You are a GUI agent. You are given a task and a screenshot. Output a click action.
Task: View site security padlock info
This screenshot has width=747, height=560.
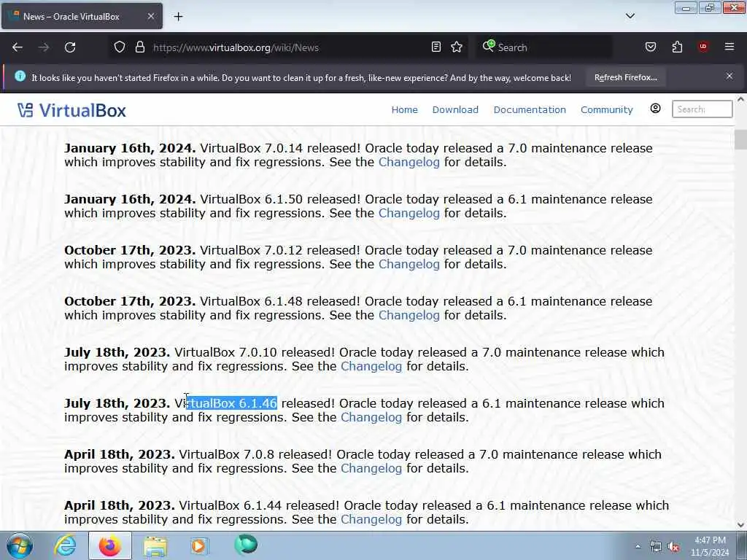tap(139, 47)
